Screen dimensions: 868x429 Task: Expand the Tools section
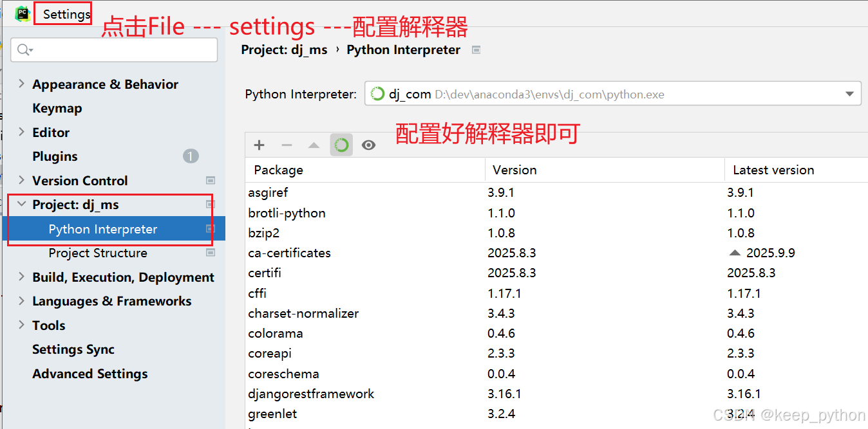[x=21, y=325]
